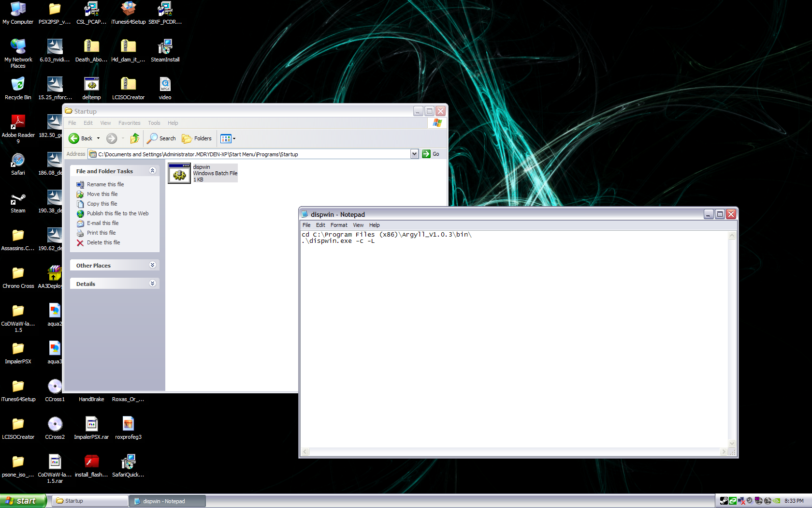The height and width of the screenshot is (508, 812).
Task: Open the address bar dropdown list
Action: pos(414,154)
